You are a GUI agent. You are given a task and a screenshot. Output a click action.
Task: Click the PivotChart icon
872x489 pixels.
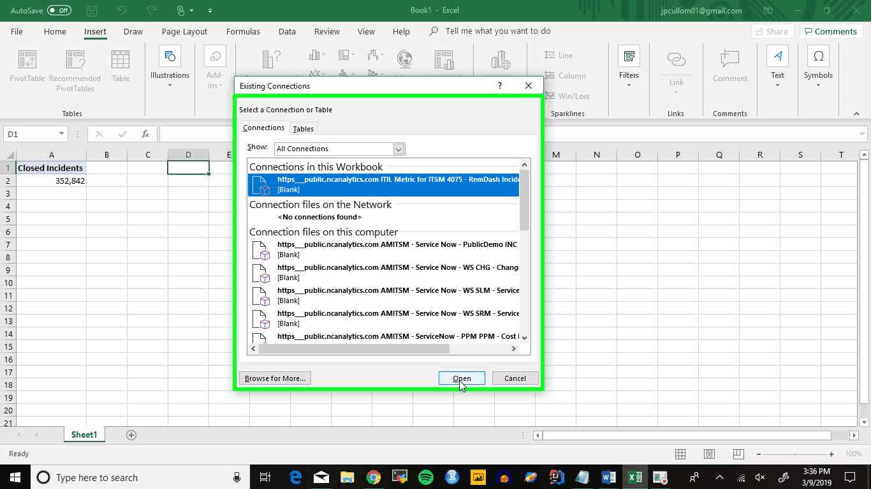444,59
